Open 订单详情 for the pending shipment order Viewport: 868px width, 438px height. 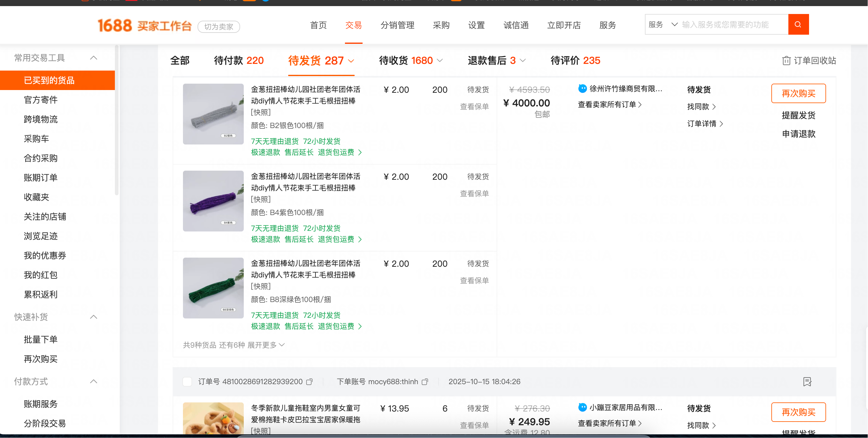coord(703,124)
